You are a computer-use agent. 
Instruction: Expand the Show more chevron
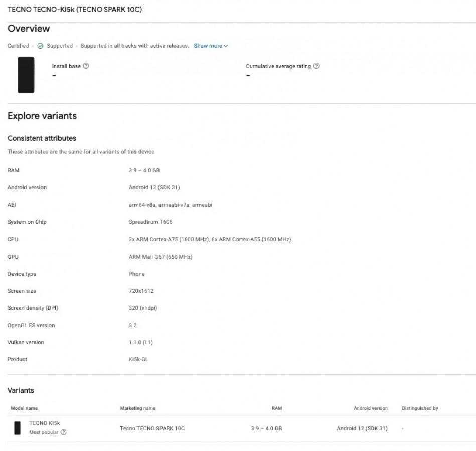click(x=226, y=46)
